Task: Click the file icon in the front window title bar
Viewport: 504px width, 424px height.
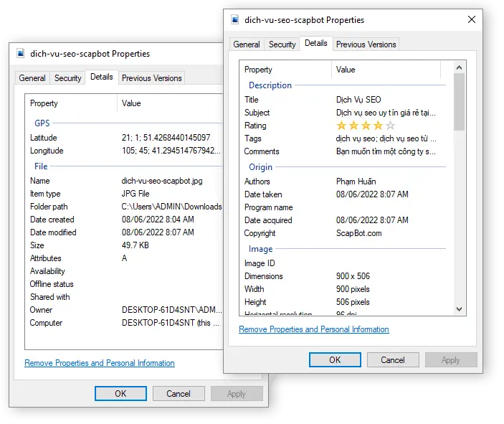Action: click(x=235, y=20)
